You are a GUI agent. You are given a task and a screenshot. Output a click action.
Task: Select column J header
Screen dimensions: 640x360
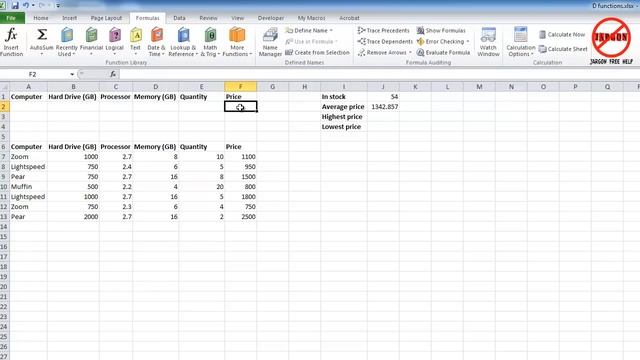383,87
